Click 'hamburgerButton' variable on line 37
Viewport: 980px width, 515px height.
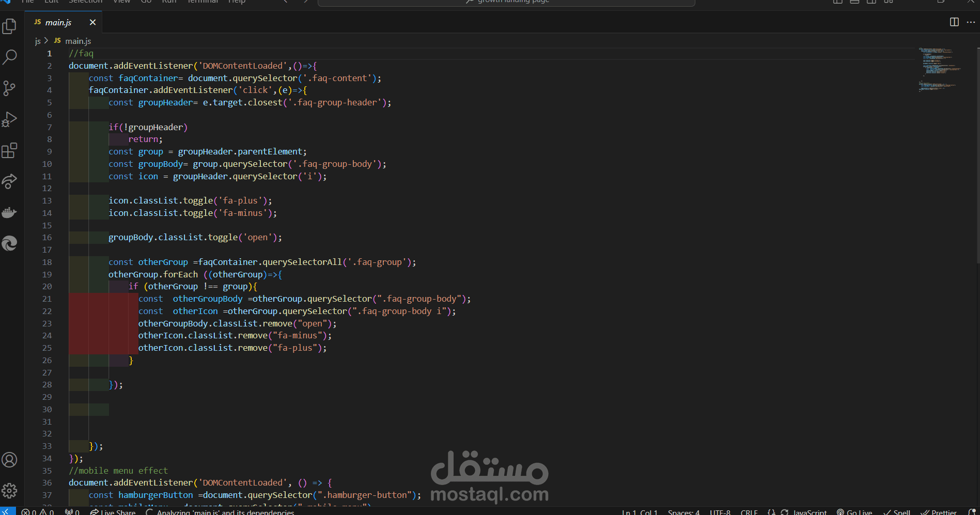[x=155, y=495]
